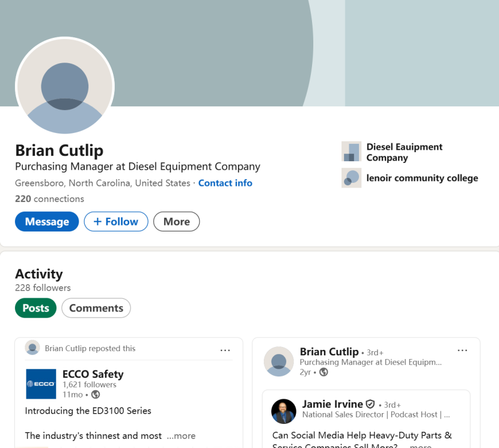Open the 220 connections link
This screenshot has width=499, height=448.
pos(49,198)
